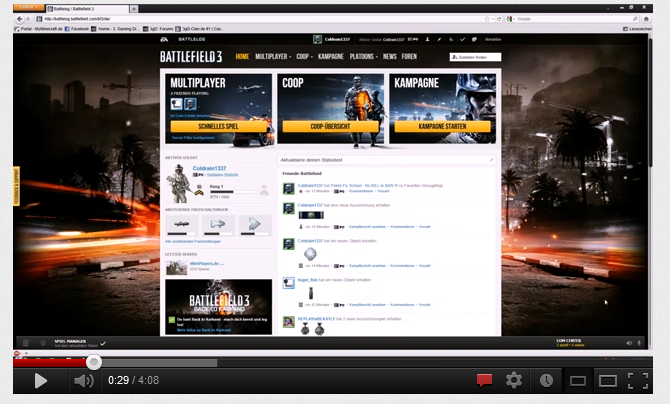The image size is (670, 404).
Task: Click the browser home button
Action: 646,19
